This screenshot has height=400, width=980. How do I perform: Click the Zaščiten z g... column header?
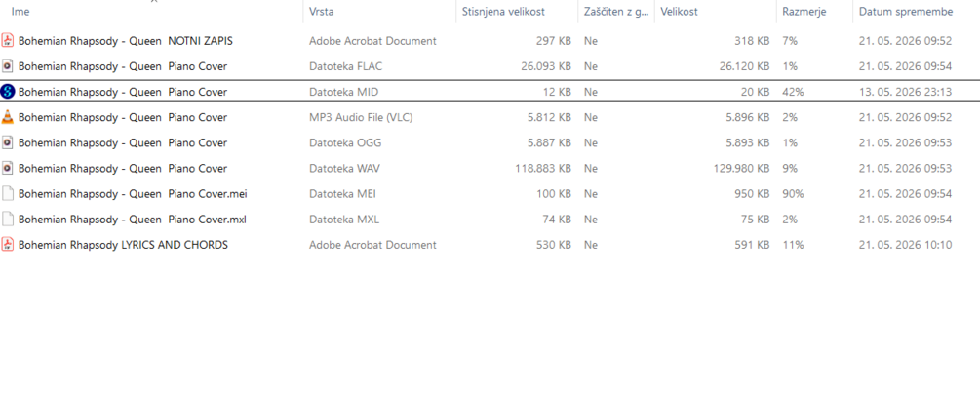pos(616,12)
